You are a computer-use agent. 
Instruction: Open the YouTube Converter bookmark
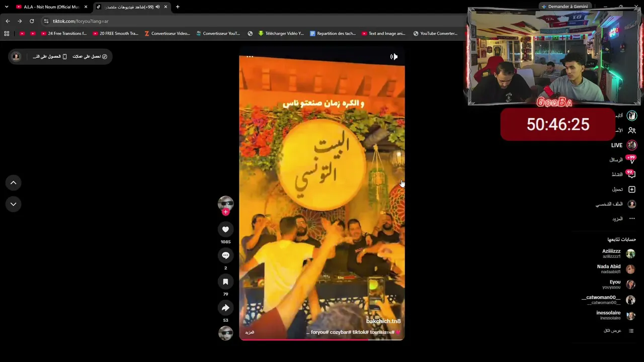tap(436, 34)
